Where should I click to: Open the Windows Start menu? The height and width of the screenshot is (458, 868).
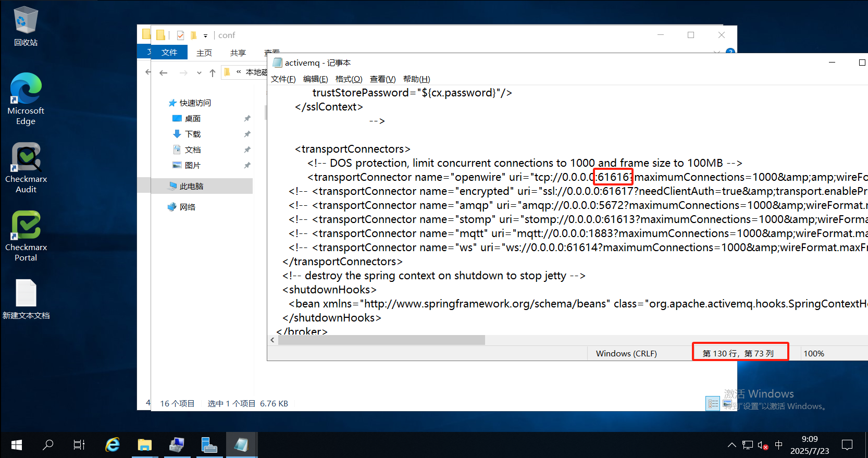coord(16,445)
